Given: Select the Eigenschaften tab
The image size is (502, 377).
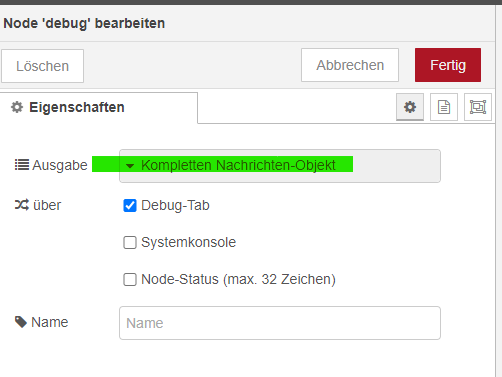Looking at the screenshot, I should click(x=98, y=107).
